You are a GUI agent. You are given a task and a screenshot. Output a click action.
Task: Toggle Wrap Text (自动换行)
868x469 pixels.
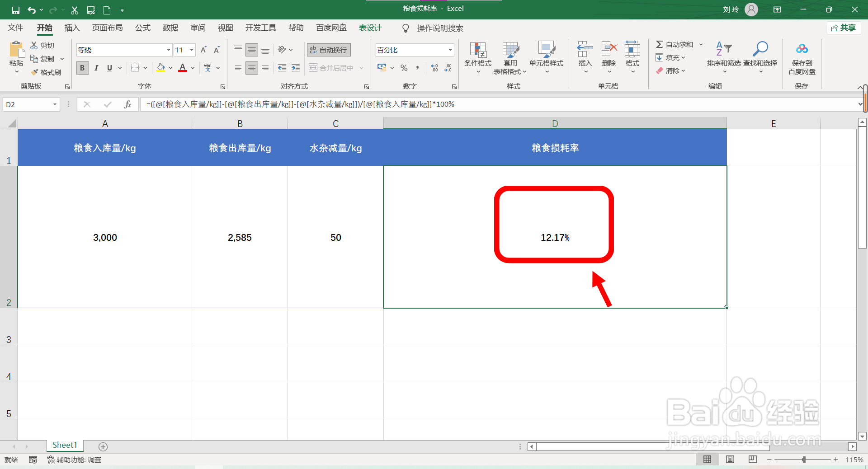click(329, 50)
